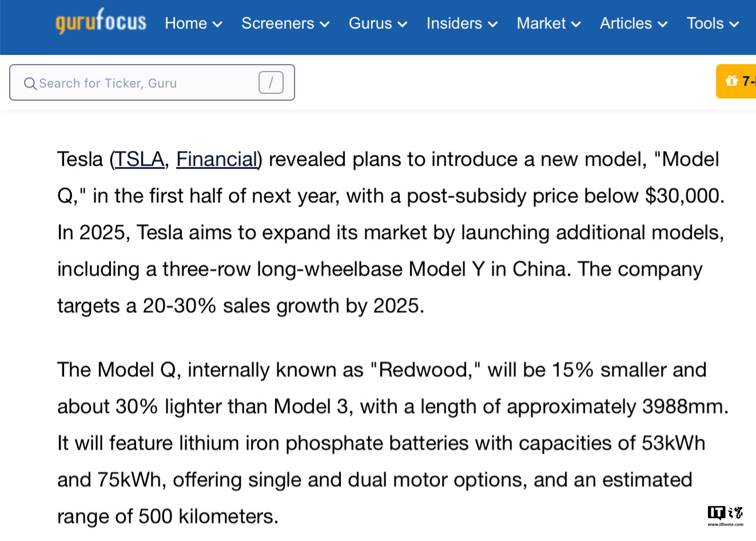Expand the chevron next to Gurus
The image size is (756, 541).
[x=403, y=24]
